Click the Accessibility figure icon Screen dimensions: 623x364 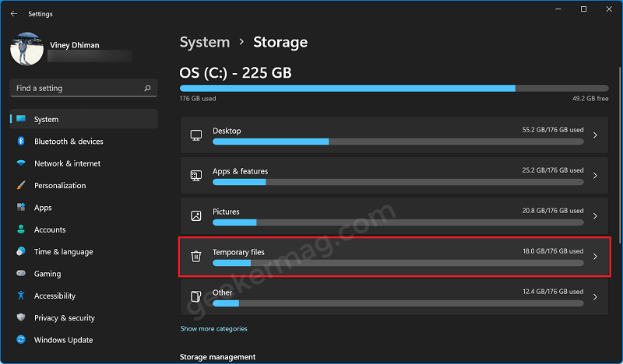click(21, 296)
